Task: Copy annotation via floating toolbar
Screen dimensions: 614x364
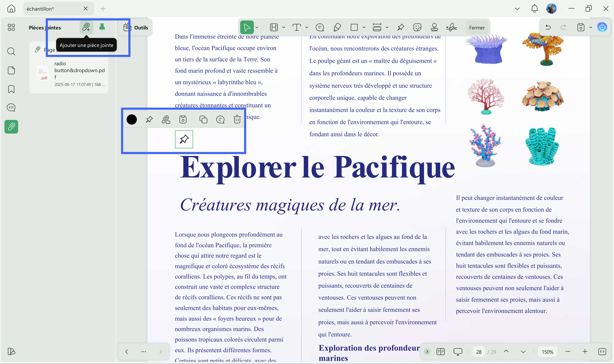Action: [203, 119]
